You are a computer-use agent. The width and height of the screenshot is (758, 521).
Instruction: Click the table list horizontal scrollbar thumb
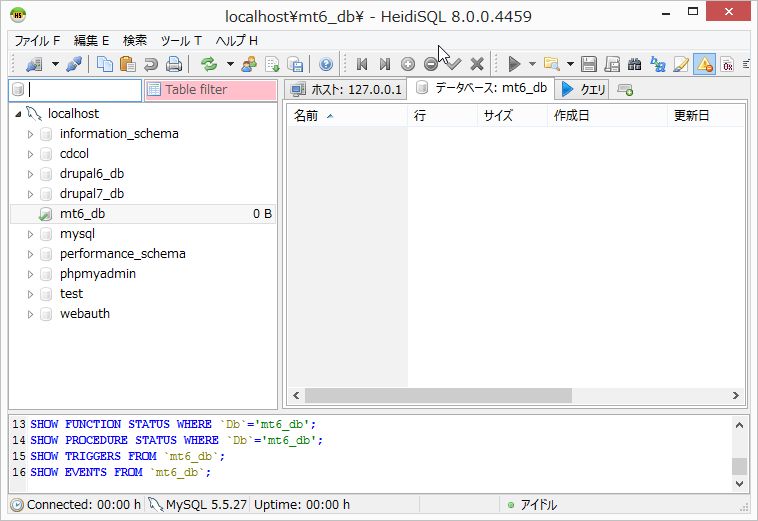click(438, 395)
